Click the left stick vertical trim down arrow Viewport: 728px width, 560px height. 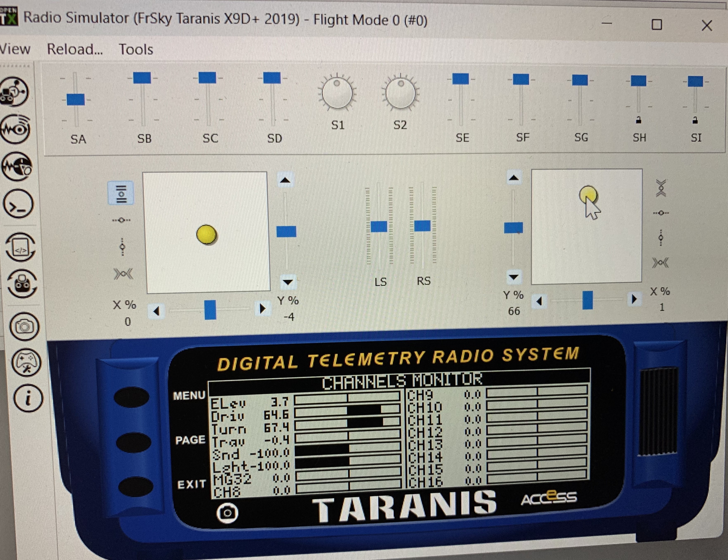pos(288,282)
